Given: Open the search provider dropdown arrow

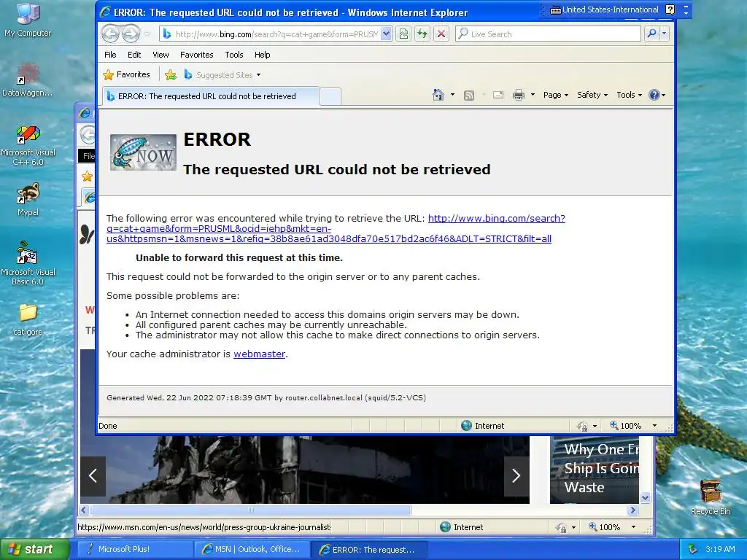Looking at the screenshot, I should pyautogui.click(x=664, y=34).
